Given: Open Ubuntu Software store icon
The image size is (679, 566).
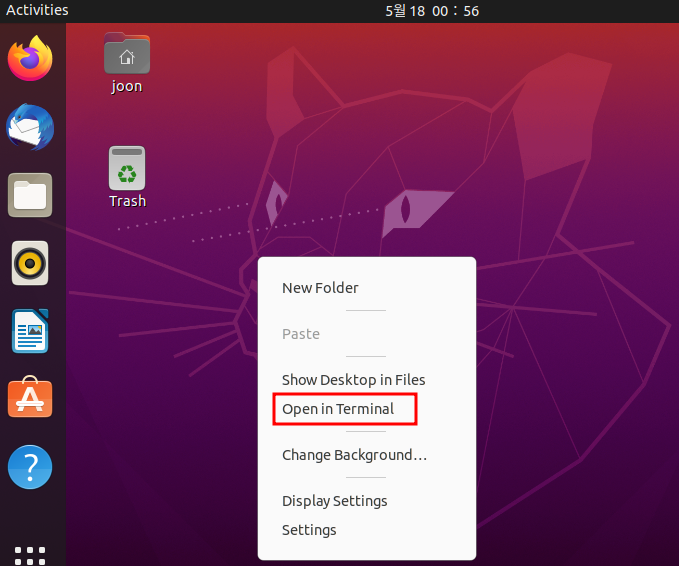Looking at the screenshot, I should coord(30,397).
